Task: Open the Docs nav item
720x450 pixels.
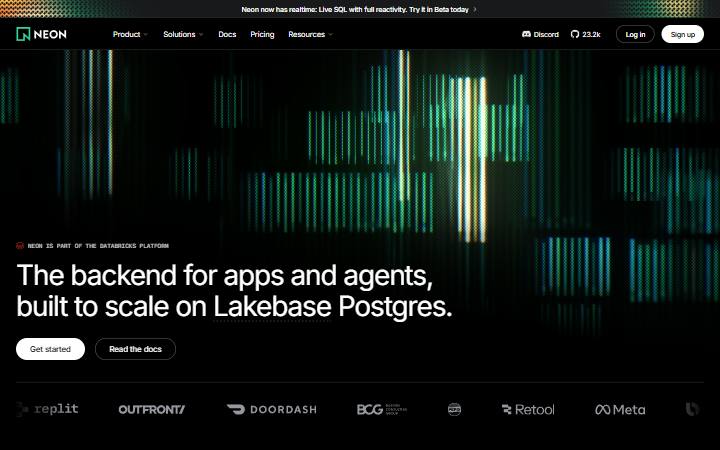Action: point(227,34)
